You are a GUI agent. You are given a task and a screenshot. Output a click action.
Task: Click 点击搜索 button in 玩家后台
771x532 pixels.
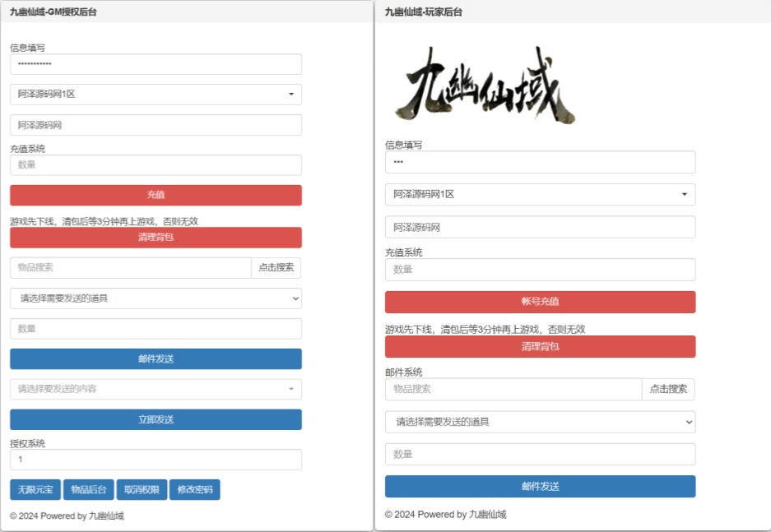[x=668, y=389]
